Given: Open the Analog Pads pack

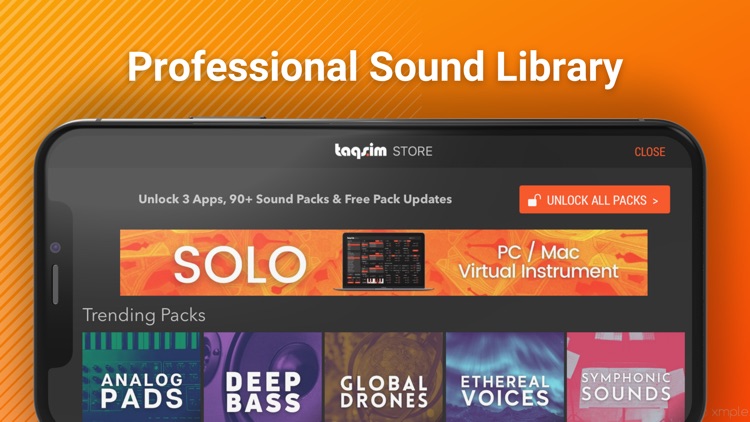Looking at the screenshot, I should point(142,377).
